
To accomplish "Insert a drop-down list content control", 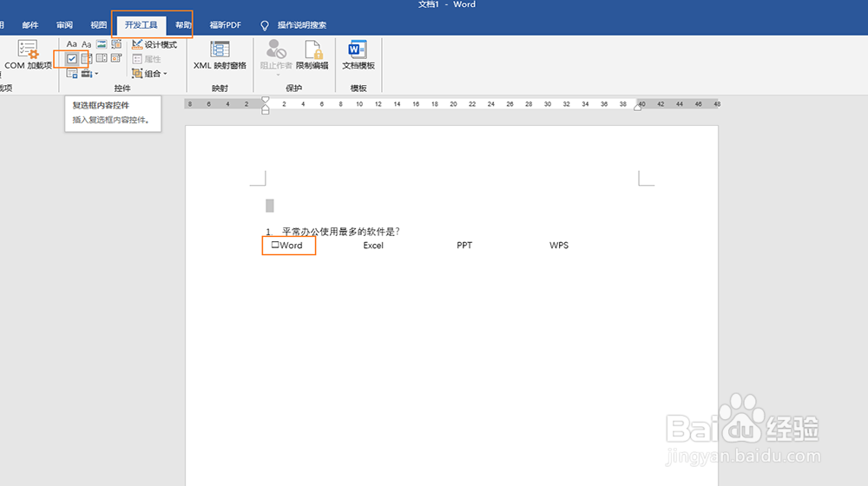I will point(102,57).
